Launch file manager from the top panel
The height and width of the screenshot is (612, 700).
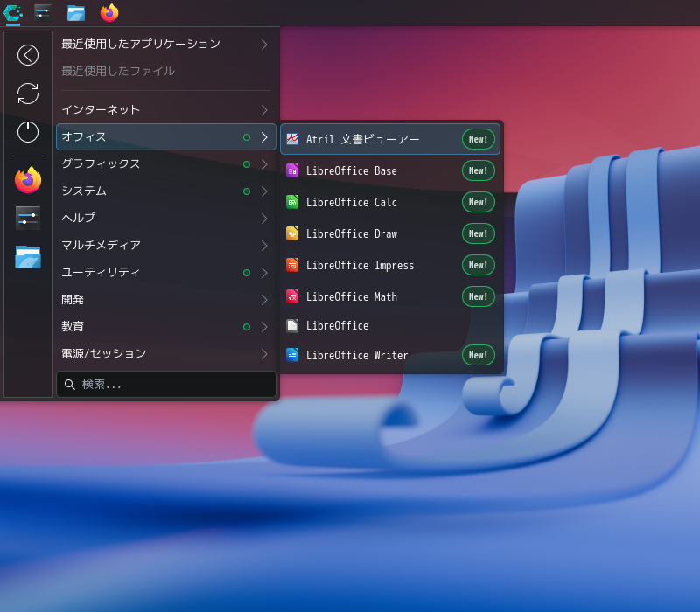(x=76, y=13)
